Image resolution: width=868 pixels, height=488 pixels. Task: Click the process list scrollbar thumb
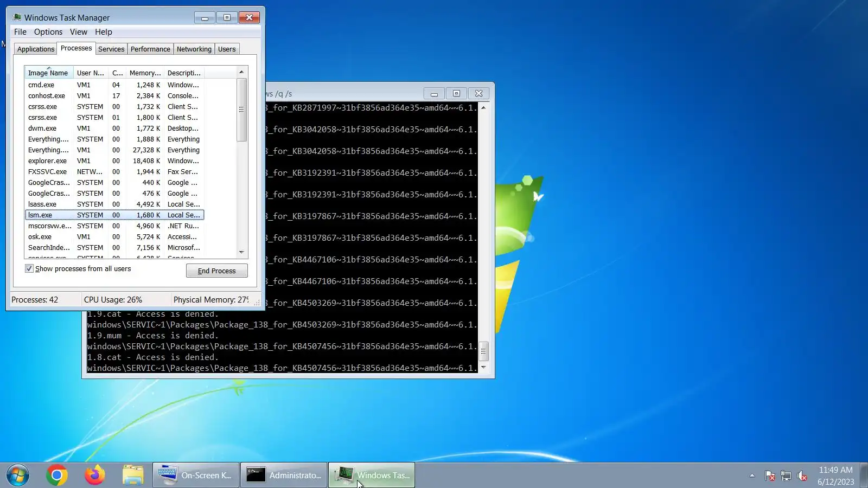241,110
